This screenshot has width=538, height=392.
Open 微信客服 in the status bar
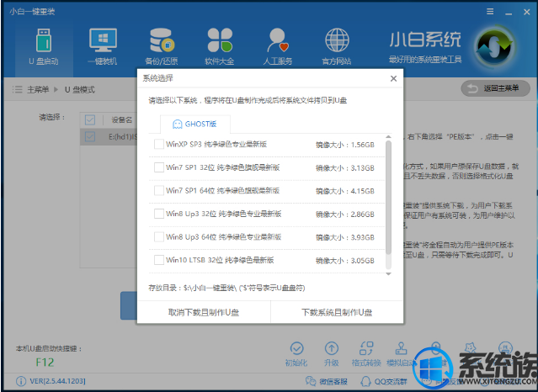[x=327, y=381]
